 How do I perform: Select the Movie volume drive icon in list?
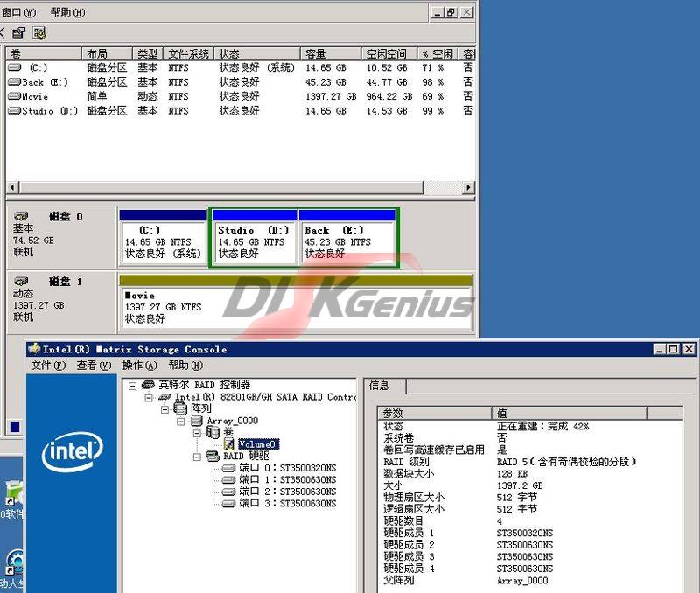(x=15, y=96)
